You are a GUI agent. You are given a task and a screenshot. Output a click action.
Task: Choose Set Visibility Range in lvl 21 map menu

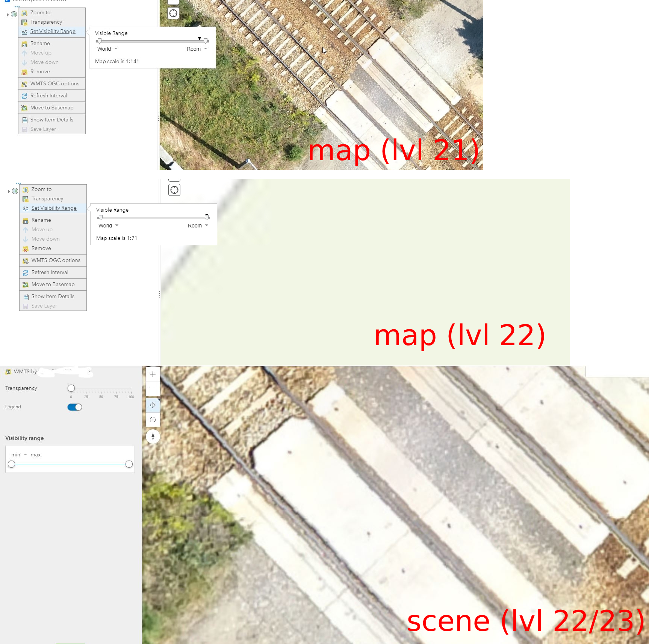click(53, 32)
